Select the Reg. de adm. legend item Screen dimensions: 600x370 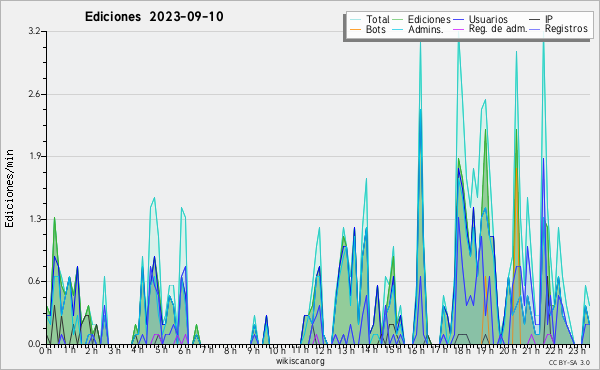click(x=498, y=29)
